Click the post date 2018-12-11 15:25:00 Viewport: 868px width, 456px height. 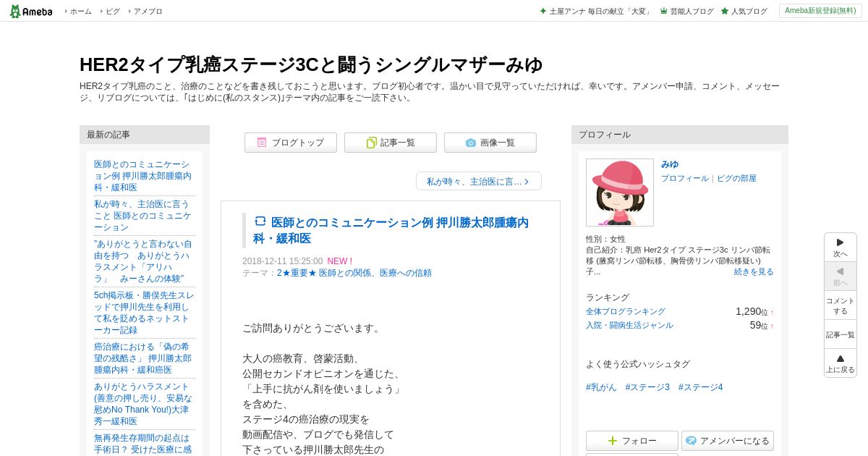[282, 261]
